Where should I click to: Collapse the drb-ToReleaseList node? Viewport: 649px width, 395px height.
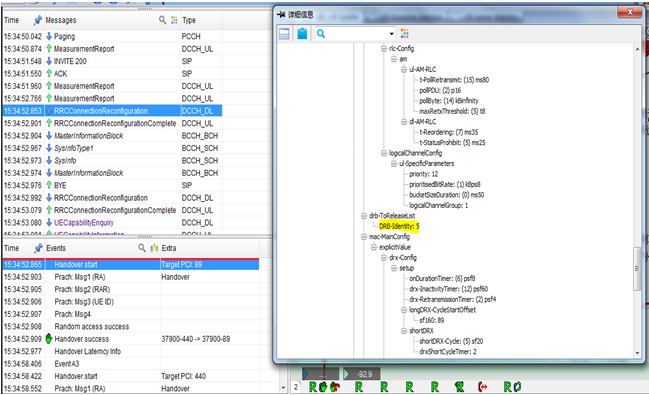(x=363, y=216)
